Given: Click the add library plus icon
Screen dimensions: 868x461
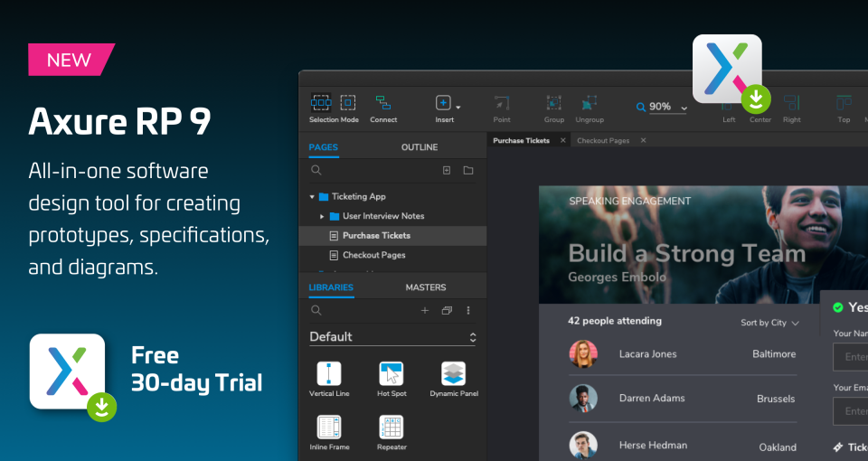Looking at the screenshot, I should point(425,310).
